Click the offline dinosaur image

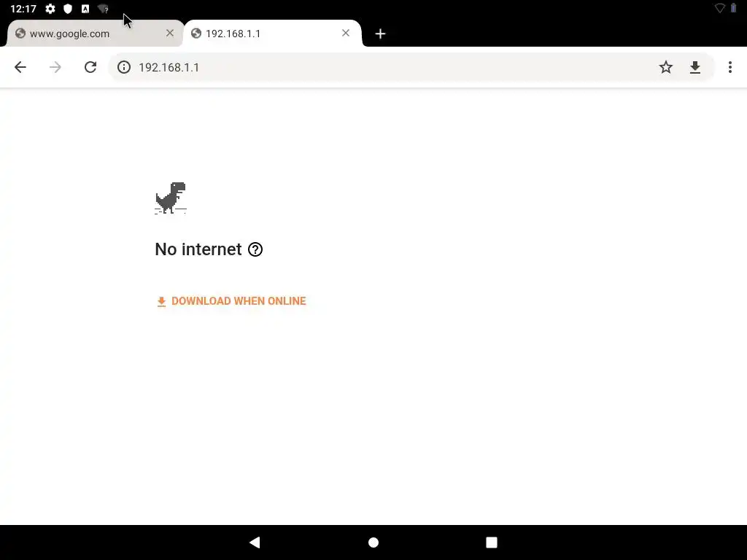click(171, 198)
